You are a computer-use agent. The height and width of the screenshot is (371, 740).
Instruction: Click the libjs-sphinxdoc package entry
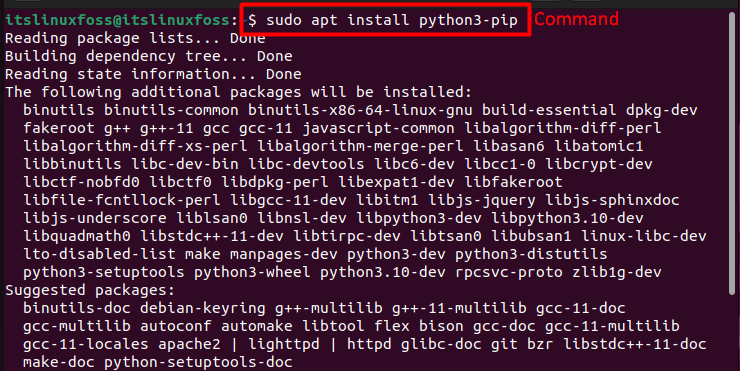coord(612,200)
